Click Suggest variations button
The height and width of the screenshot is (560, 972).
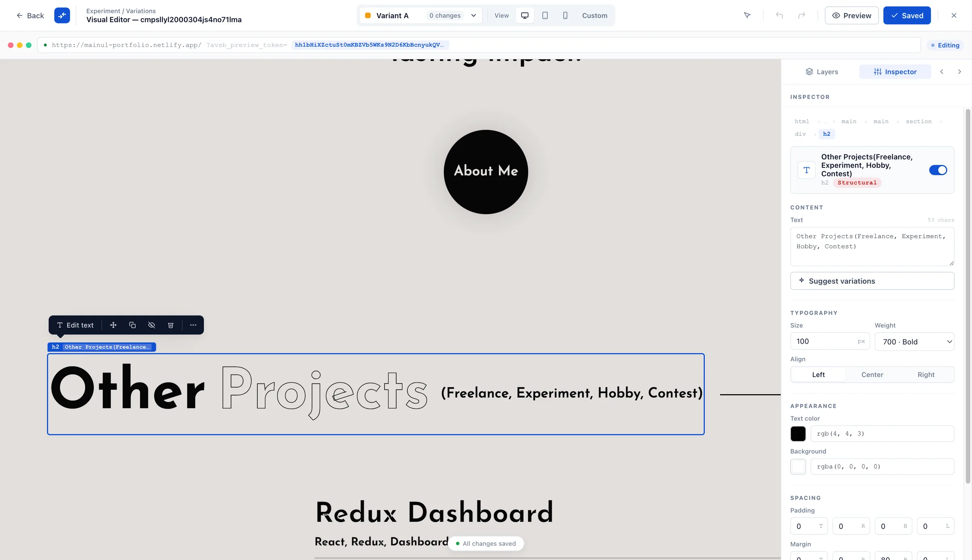(872, 281)
